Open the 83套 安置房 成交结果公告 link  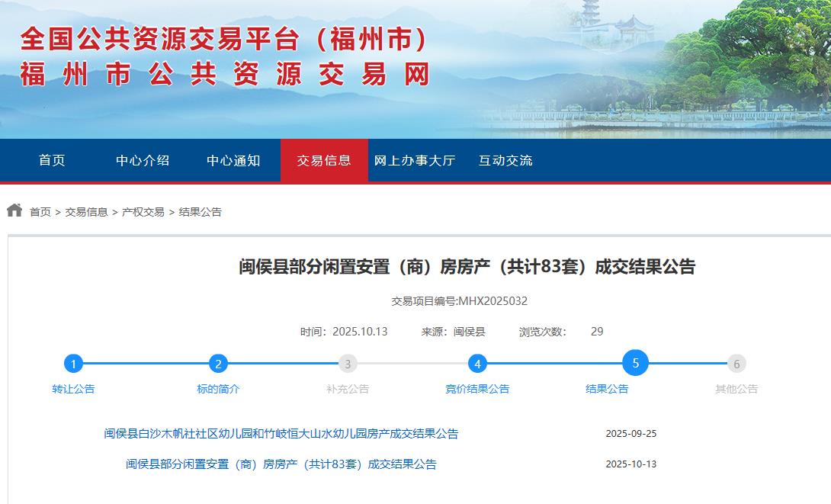(x=281, y=464)
